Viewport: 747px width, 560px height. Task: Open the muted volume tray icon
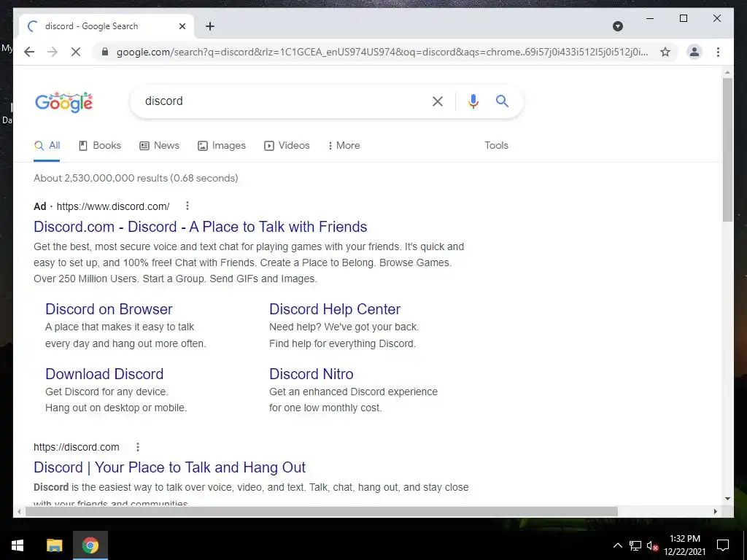pos(653,545)
